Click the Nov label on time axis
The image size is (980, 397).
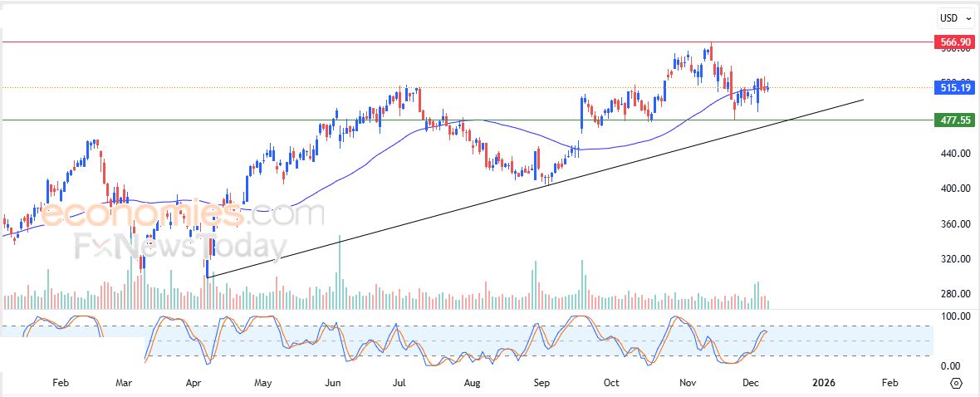(x=687, y=383)
